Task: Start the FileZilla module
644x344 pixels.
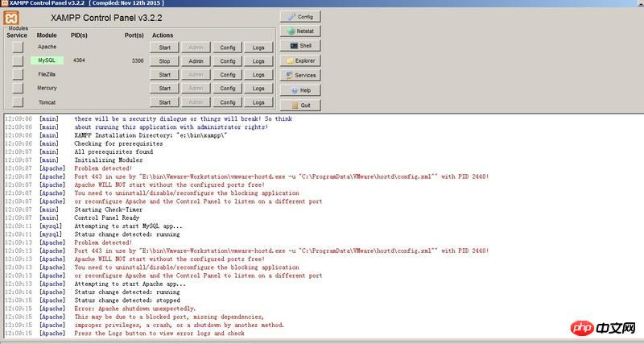Action: click(164, 75)
